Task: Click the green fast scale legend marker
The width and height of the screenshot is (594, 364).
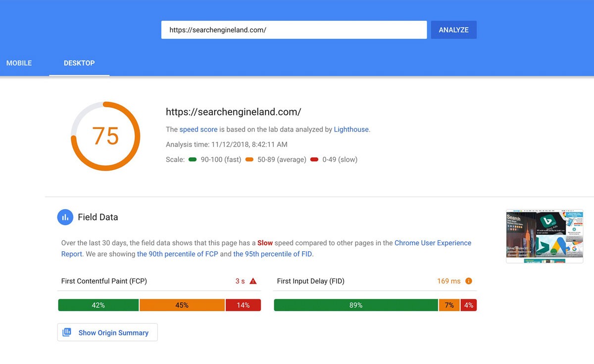Action: [x=193, y=160]
